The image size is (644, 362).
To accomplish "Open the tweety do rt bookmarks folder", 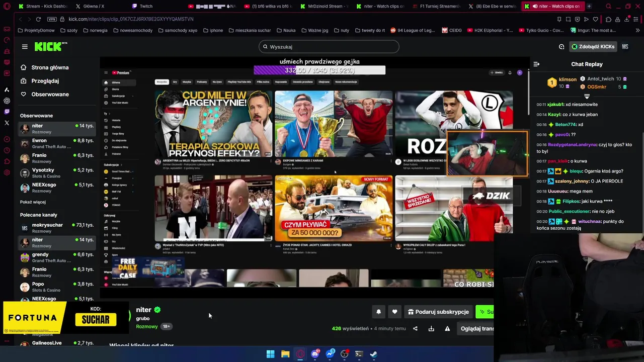I will pyautogui.click(x=370, y=30).
